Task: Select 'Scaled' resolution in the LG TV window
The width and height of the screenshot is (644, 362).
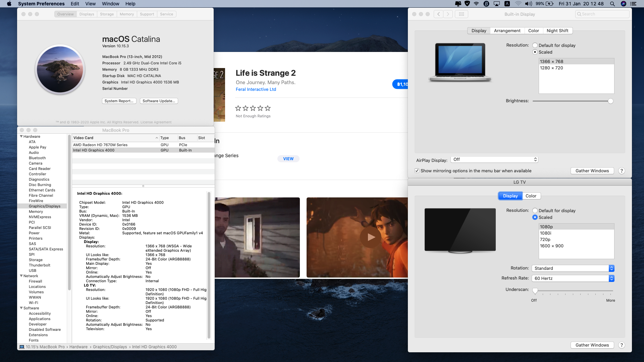Action: click(535, 217)
